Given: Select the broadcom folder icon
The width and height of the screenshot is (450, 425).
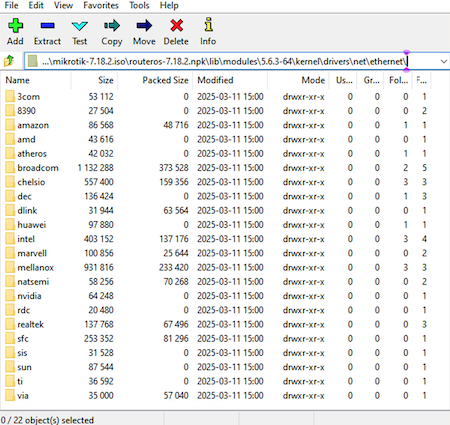Looking at the screenshot, I should 10,168.
